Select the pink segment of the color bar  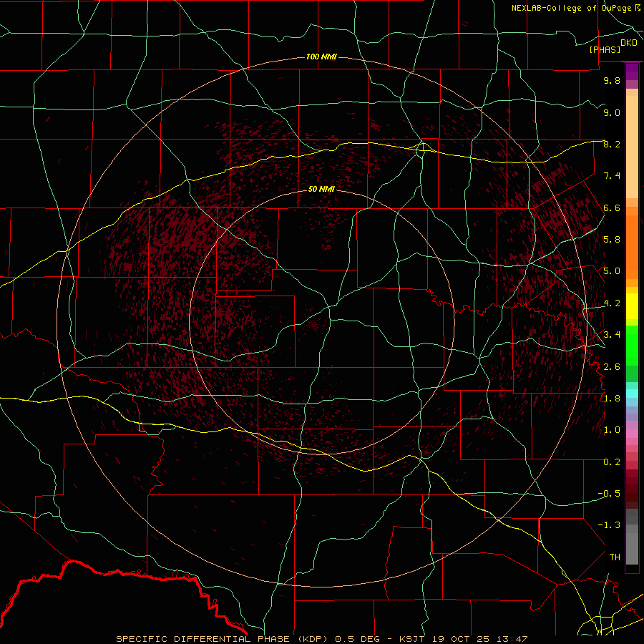(x=632, y=434)
